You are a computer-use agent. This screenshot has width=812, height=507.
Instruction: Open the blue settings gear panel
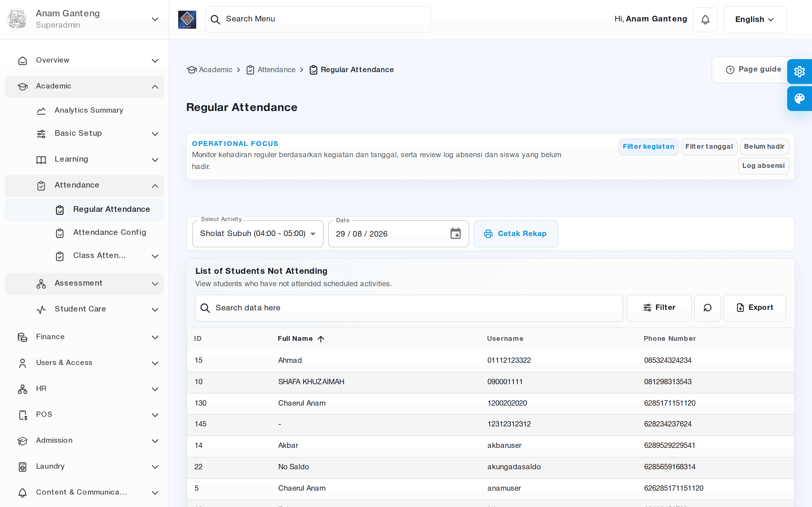pyautogui.click(x=799, y=72)
